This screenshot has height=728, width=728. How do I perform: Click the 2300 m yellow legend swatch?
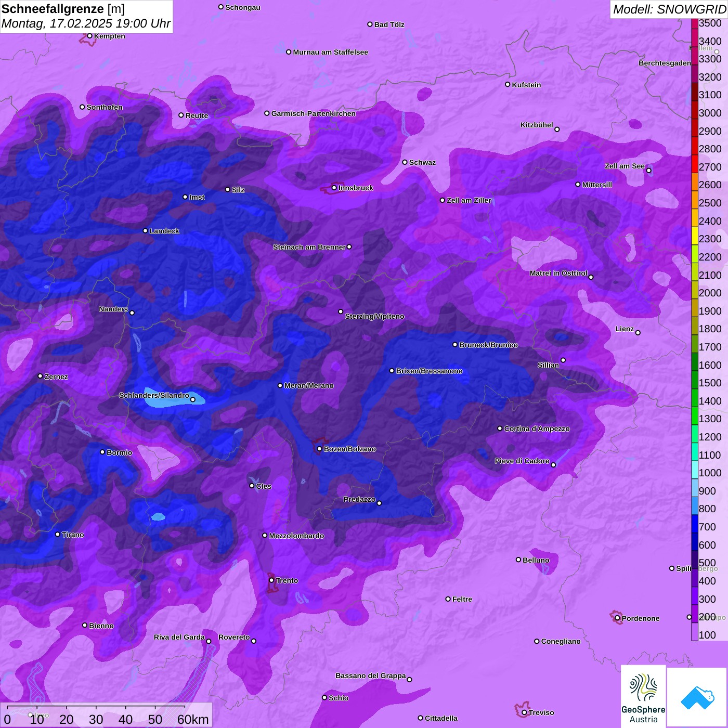tap(695, 236)
